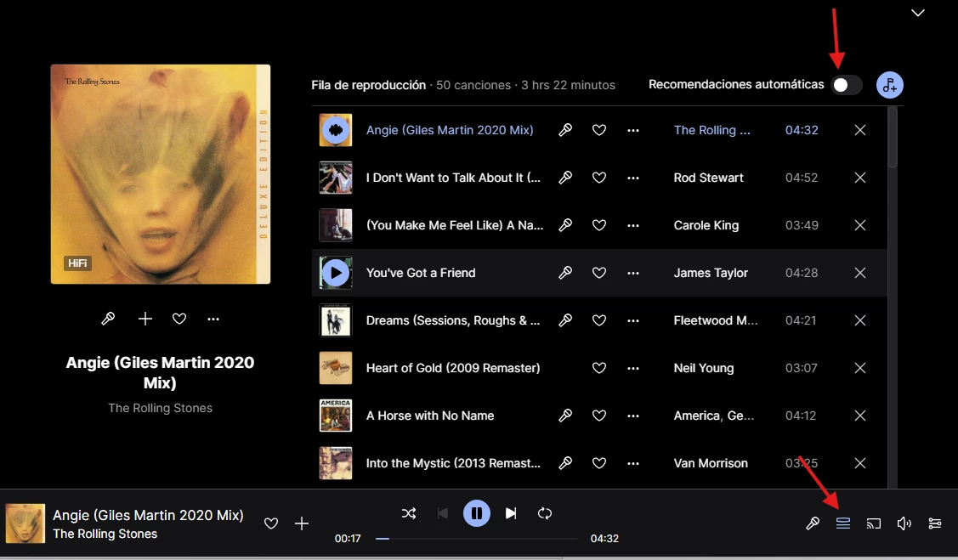Favorite the song in bottom player bar
The image size is (958, 560).
click(271, 523)
